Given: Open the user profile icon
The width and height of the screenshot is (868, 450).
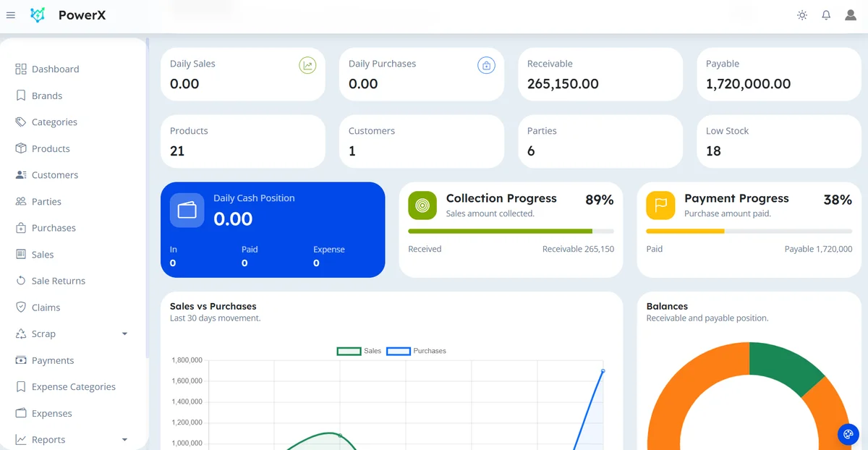Looking at the screenshot, I should click(851, 15).
